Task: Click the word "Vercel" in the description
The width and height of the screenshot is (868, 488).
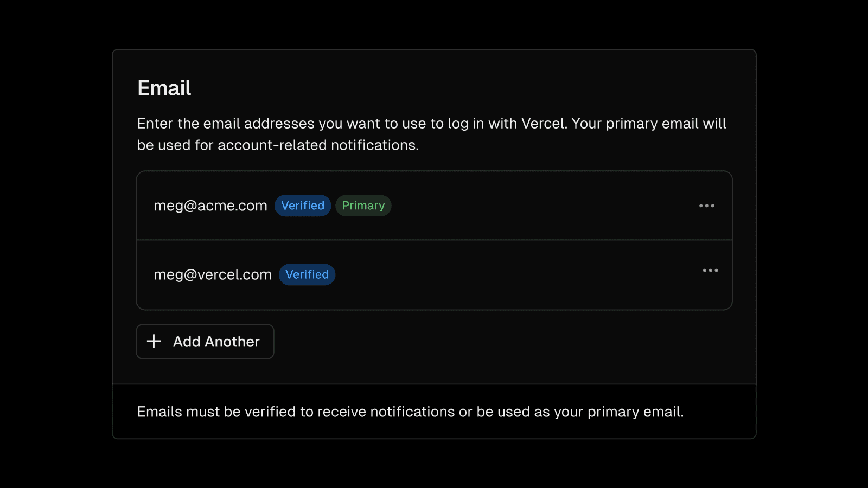Action: (544, 124)
